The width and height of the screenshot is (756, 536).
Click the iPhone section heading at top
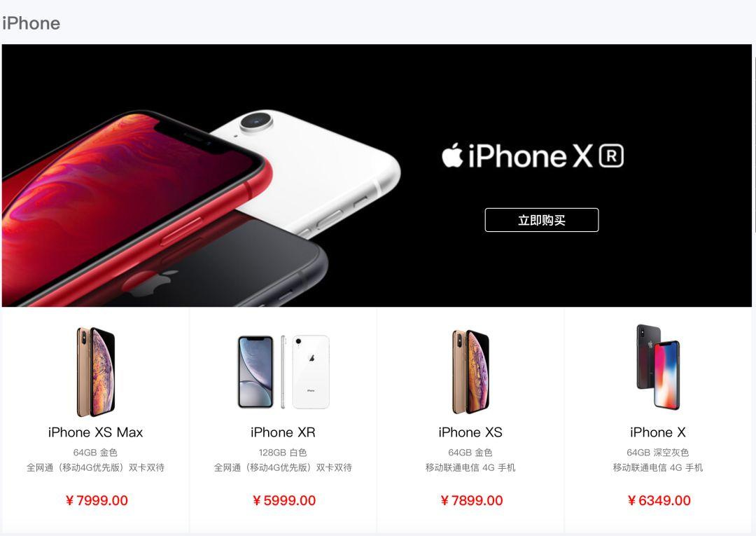pyautogui.click(x=31, y=23)
